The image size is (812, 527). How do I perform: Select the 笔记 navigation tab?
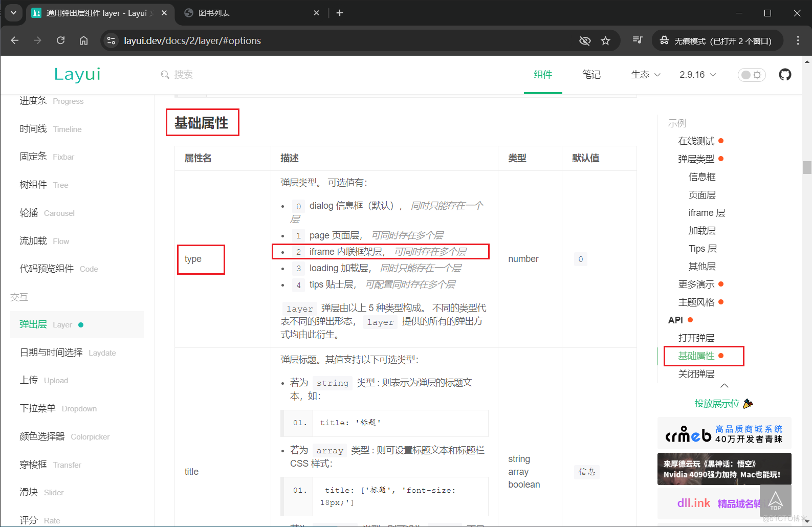click(x=591, y=75)
